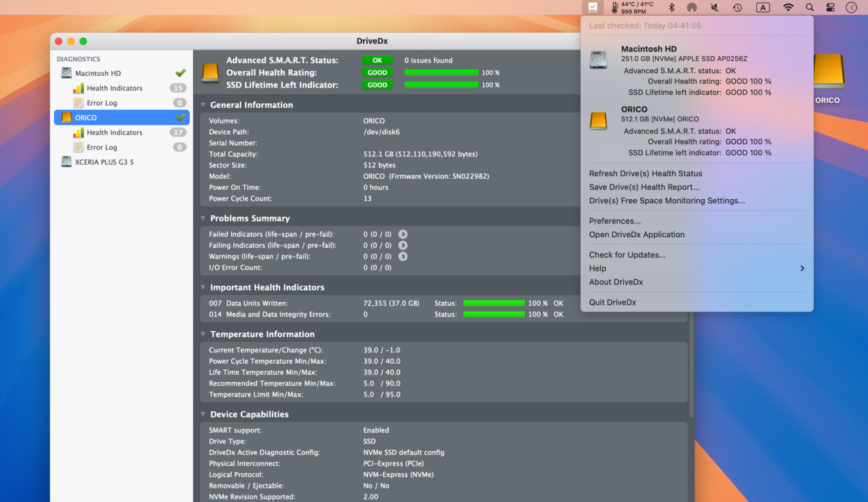This screenshot has width=868, height=502.
Task: Click the 17 badge on ORICO Health Indicators
Action: [178, 132]
